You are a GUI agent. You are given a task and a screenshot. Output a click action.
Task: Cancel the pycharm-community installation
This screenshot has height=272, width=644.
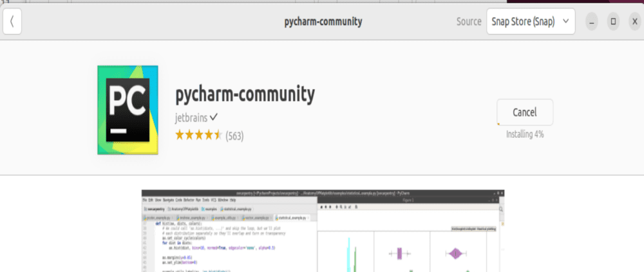524,112
